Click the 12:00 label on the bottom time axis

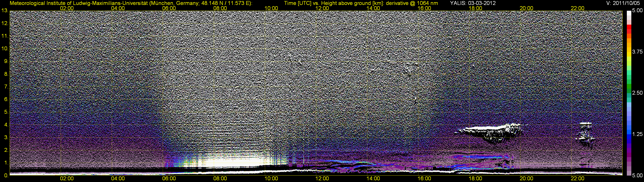(x=322, y=179)
